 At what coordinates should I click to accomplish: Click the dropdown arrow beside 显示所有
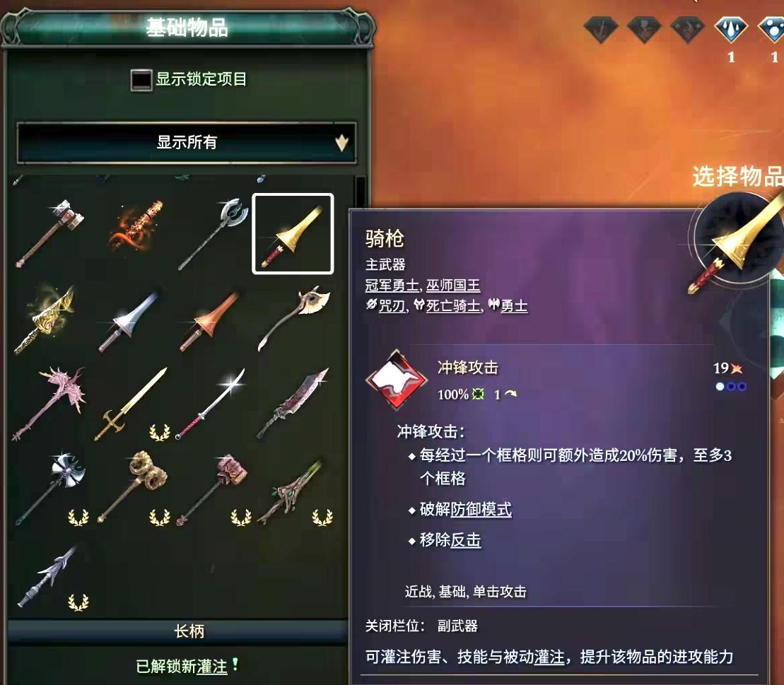click(342, 143)
